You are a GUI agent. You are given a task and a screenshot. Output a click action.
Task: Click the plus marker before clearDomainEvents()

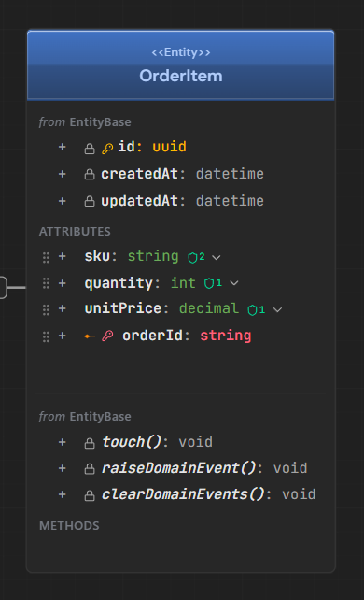pyautogui.click(x=63, y=494)
